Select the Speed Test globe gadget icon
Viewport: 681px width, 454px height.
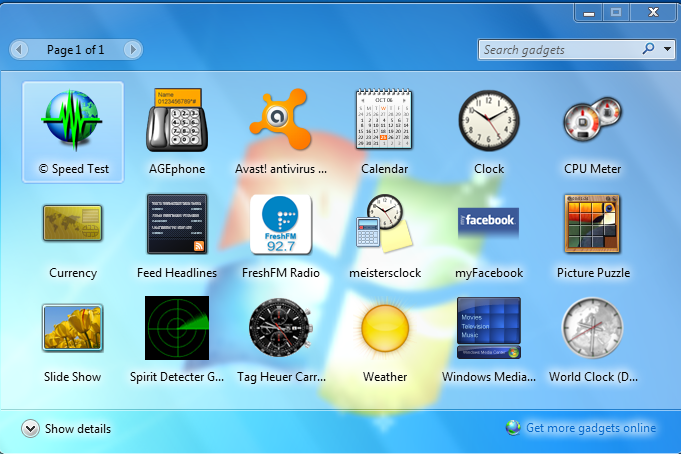72,119
